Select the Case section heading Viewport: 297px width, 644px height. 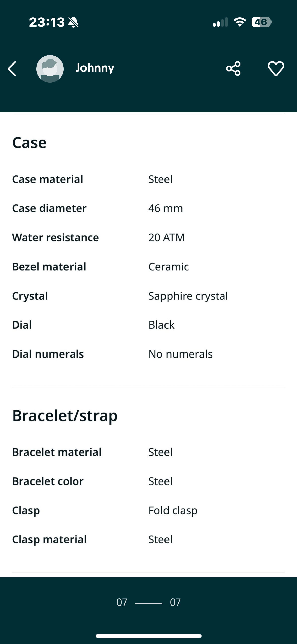tap(29, 143)
